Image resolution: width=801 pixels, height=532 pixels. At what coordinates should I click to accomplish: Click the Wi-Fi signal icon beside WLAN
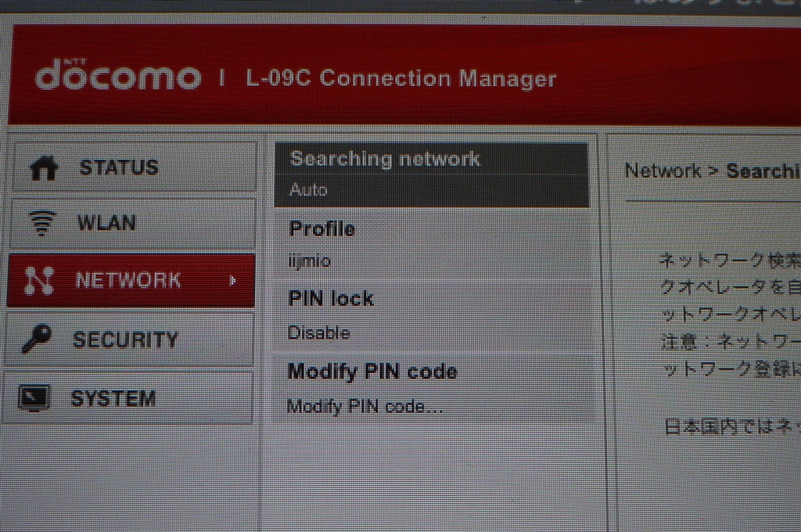[x=42, y=223]
